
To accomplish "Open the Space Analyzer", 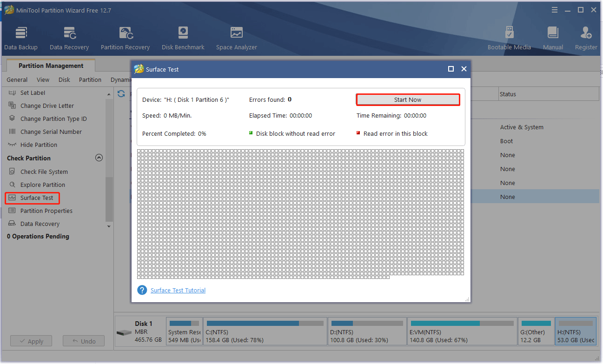I will [236, 37].
